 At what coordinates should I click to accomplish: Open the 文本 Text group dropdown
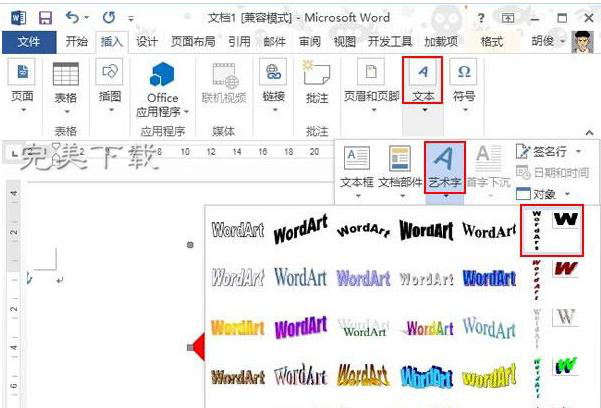423,85
